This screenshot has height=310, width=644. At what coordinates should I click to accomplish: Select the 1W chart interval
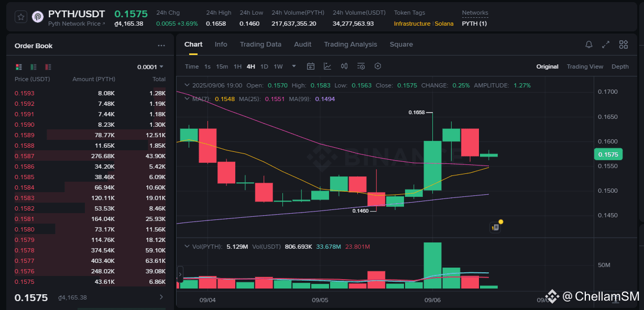click(278, 67)
